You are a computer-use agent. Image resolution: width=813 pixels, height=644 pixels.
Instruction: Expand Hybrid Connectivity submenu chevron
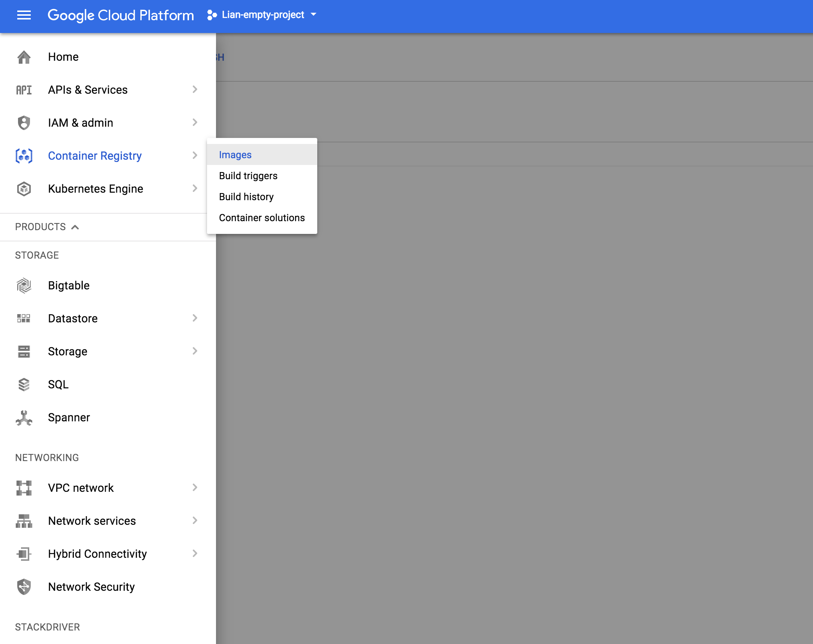click(195, 554)
